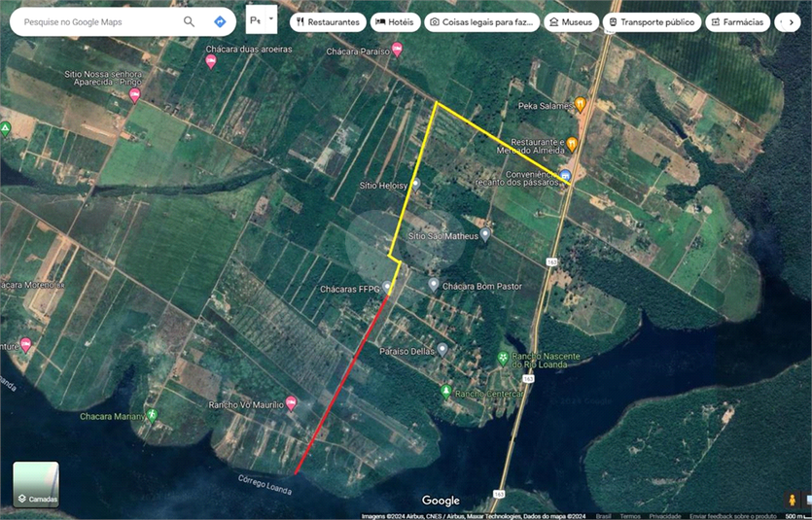Select the Chácara Bom Pastor pin
Screen dimensions: 812x520
434,285
